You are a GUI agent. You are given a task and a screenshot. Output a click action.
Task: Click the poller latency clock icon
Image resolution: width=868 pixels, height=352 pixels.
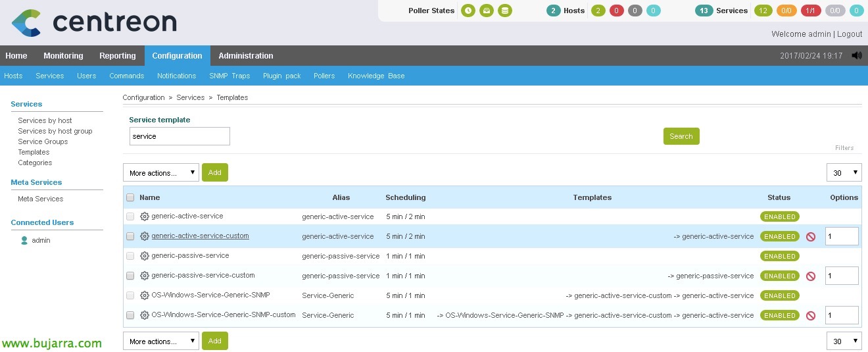pyautogui.click(x=468, y=11)
